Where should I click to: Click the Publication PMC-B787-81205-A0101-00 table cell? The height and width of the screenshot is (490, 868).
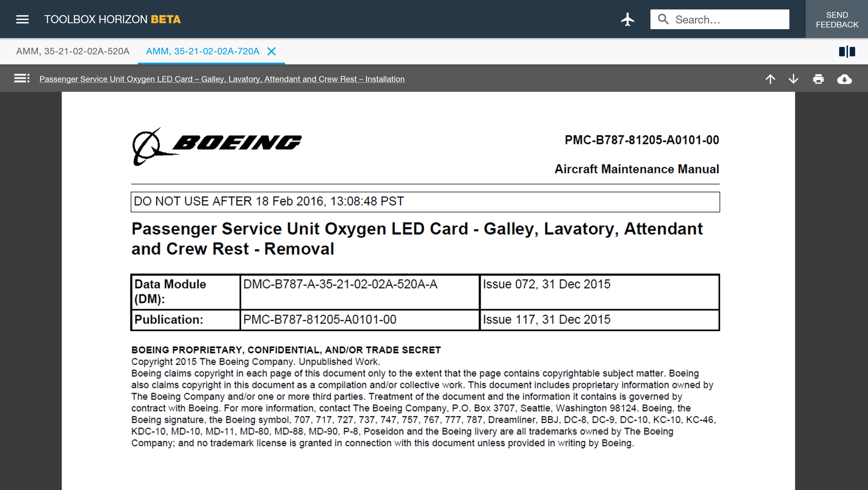[360, 319]
